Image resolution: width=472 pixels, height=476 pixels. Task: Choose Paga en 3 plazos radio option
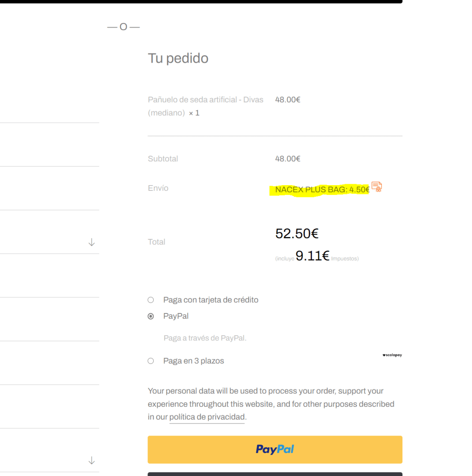pyautogui.click(x=151, y=361)
